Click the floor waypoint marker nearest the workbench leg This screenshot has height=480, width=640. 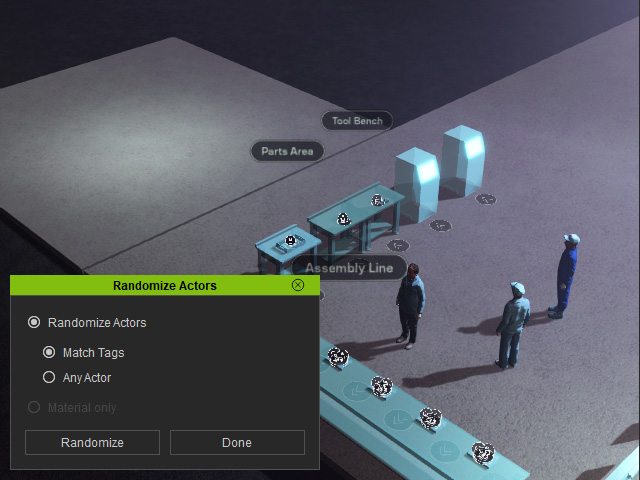(x=398, y=245)
